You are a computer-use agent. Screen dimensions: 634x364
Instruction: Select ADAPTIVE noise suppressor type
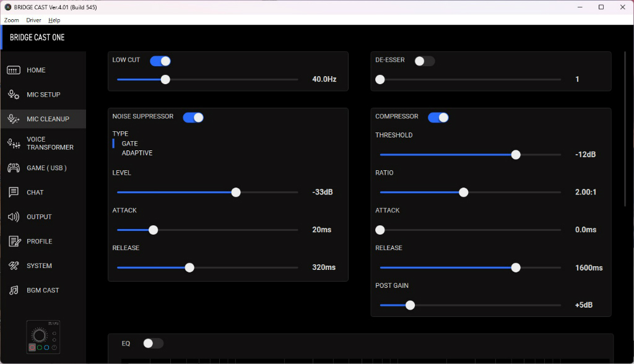pyautogui.click(x=137, y=153)
